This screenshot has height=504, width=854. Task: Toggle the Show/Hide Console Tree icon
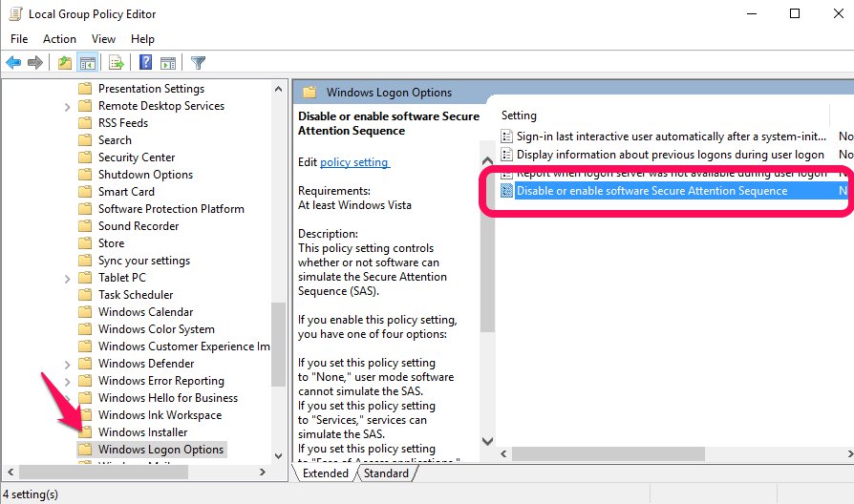coord(88,63)
